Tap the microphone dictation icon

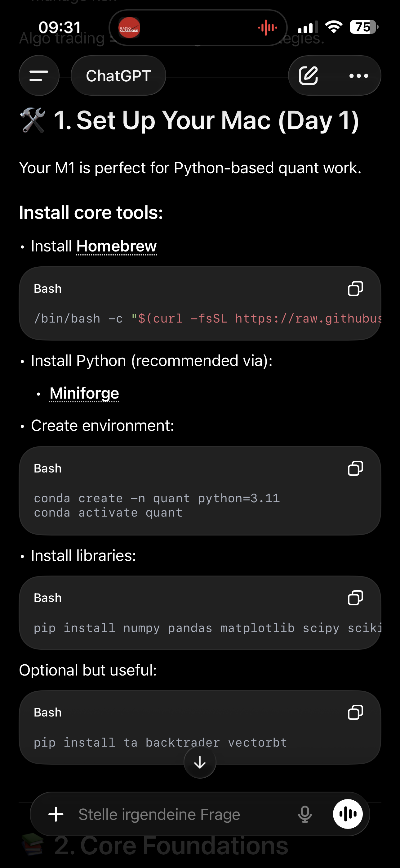pyautogui.click(x=305, y=814)
